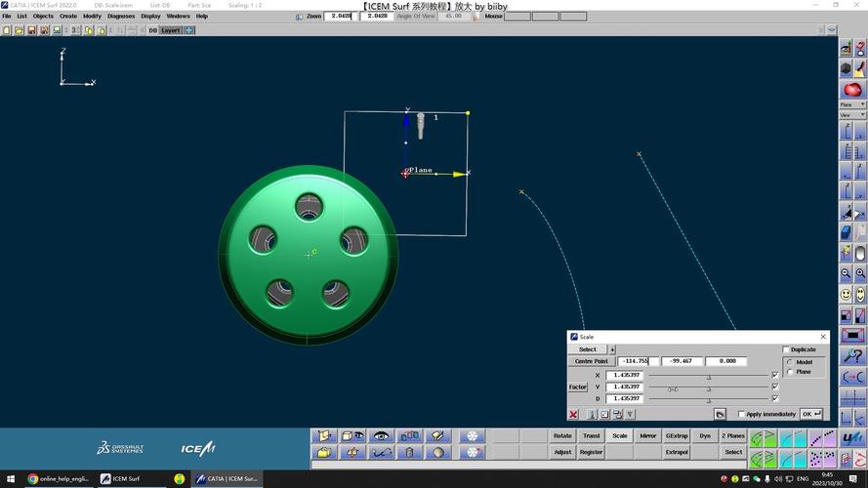
Task: Click the Transl button
Action: pyautogui.click(x=591, y=436)
